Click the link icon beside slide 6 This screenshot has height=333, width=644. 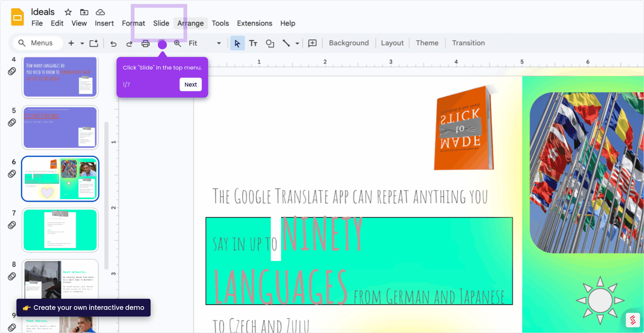(12, 174)
